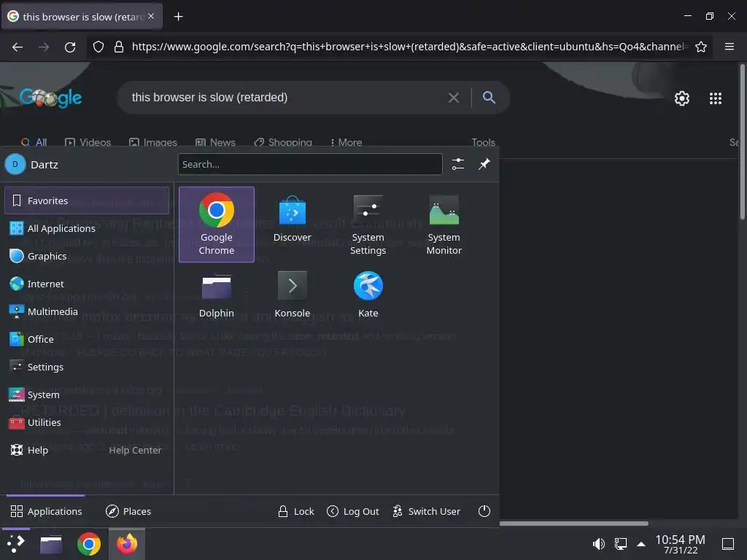Clear the Google search query
The height and width of the screenshot is (560, 747).
pyautogui.click(x=454, y=98)
